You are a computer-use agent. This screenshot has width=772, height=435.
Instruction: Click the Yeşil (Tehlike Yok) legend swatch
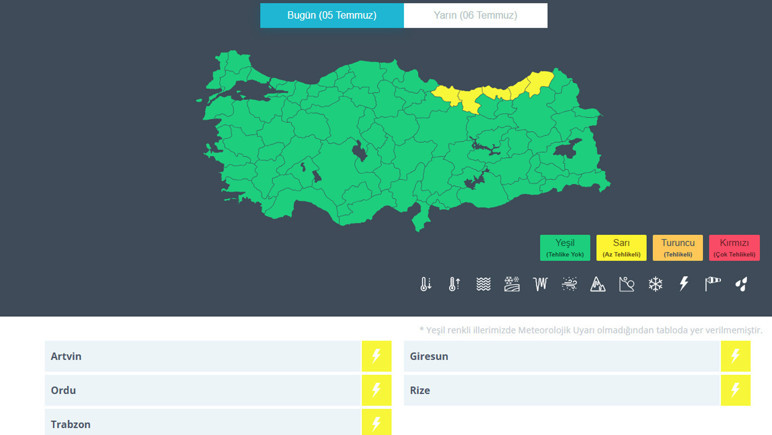[x=565, y=248]
